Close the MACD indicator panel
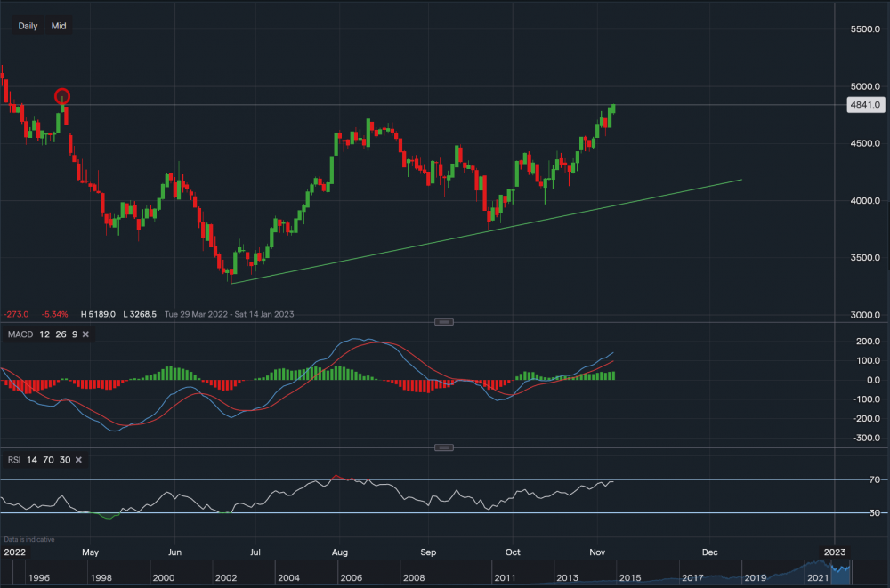The width and height of the screenshot is (890, 588). pyautogui.click(x=85, y=334)
